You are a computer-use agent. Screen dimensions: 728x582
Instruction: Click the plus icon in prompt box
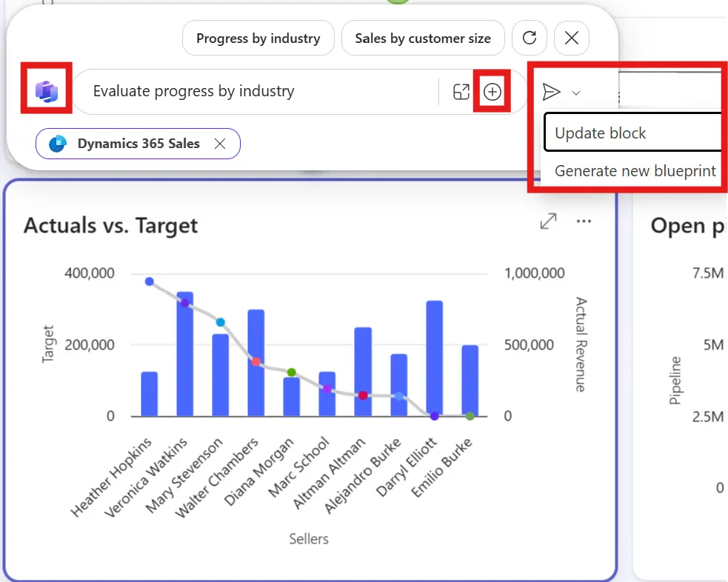(x=492, y=92)
